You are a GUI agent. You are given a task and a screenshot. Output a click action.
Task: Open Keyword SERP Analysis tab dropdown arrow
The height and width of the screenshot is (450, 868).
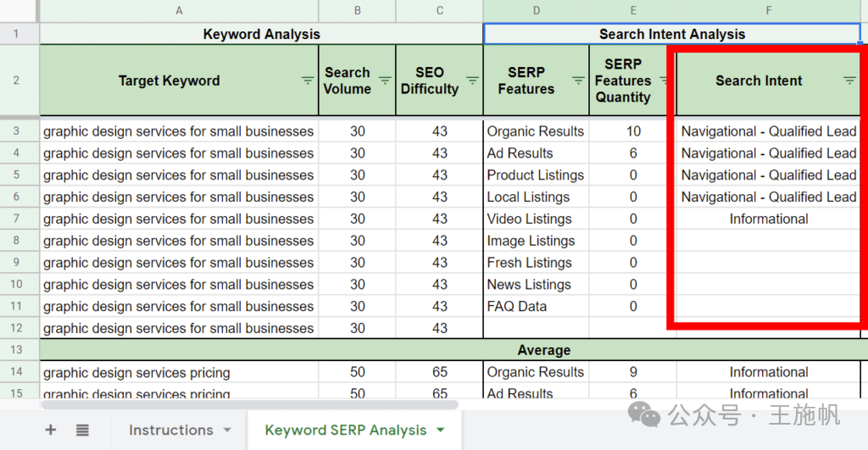(x=441, y=430)
